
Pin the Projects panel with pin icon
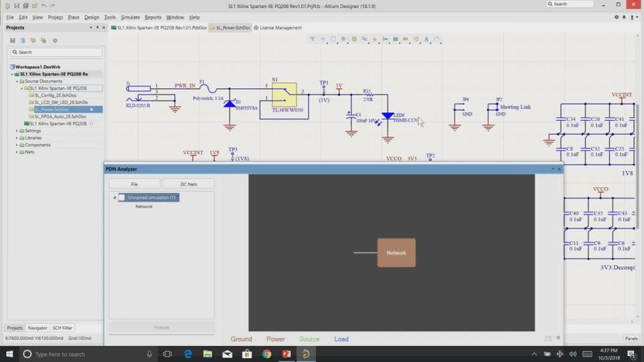tap(97, 27)
